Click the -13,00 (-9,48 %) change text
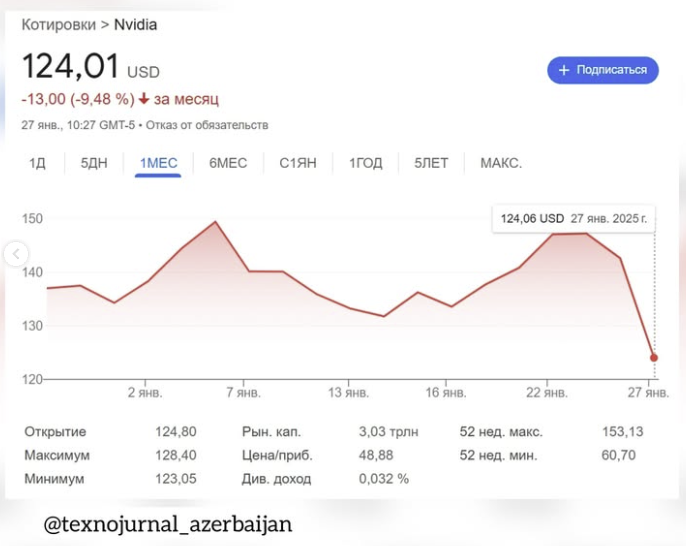686x546 pixels. [x=78, y=99]
